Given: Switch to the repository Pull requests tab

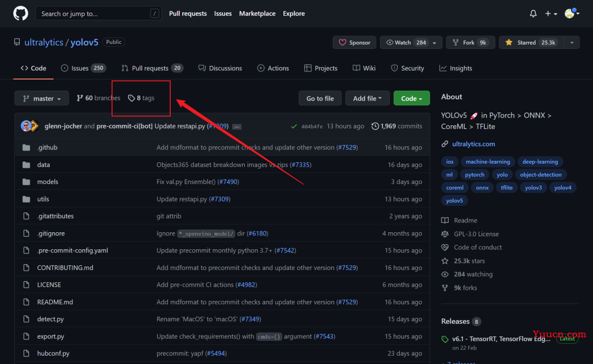Looking at the screenshot, I should point(152,68).
